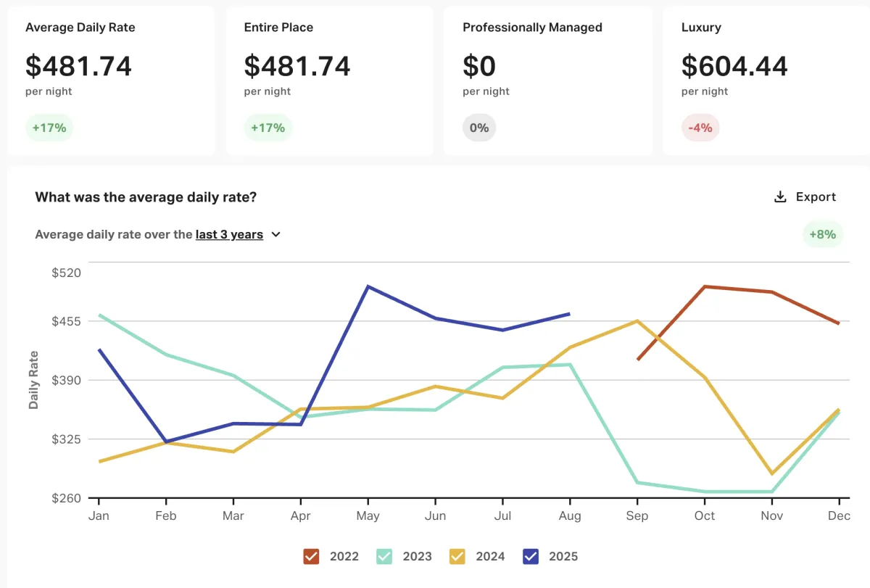Click the -4% Luxury change badge

pos(700,128)
